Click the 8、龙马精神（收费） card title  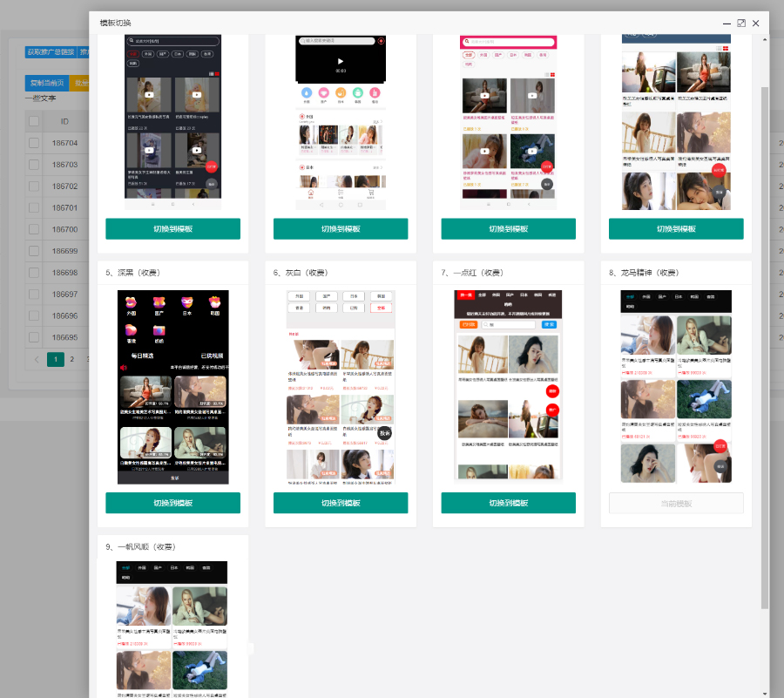(x=644, y=273)
